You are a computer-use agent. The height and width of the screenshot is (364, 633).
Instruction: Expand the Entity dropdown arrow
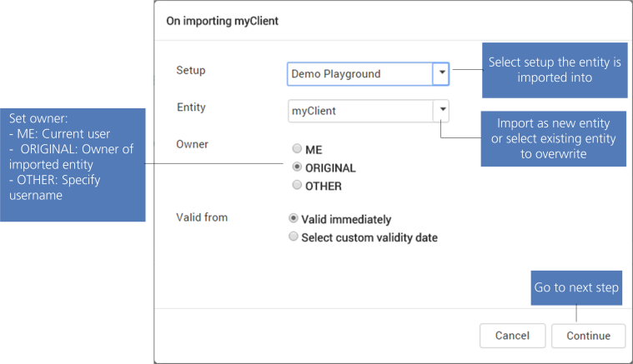(442, 110)
